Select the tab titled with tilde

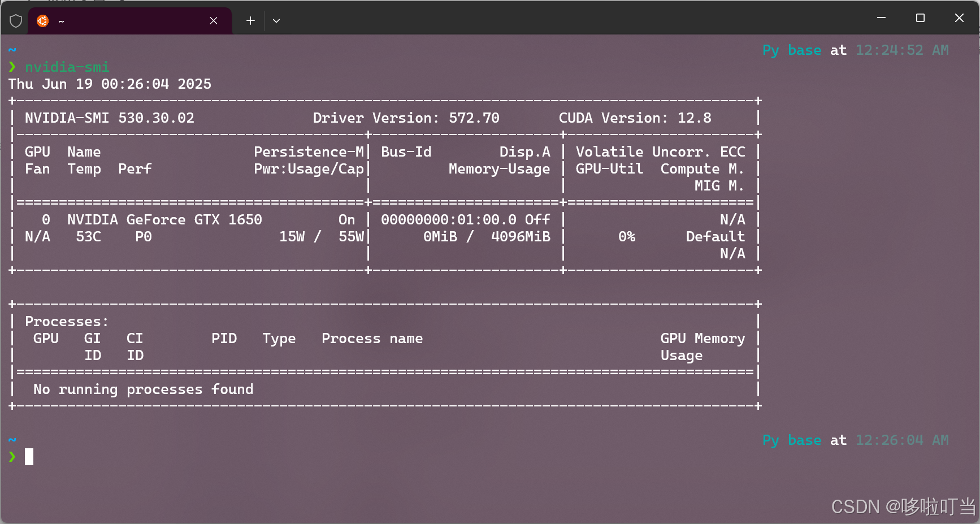113,21
